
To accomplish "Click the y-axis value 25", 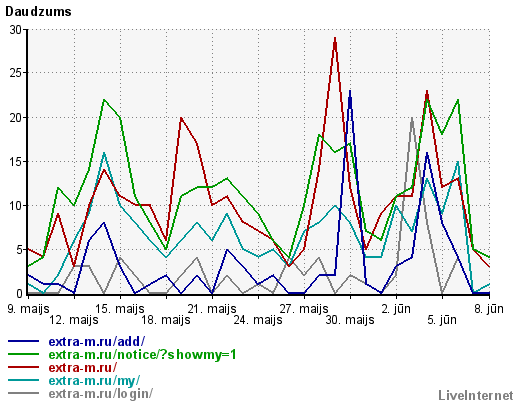I will [16, 73].
